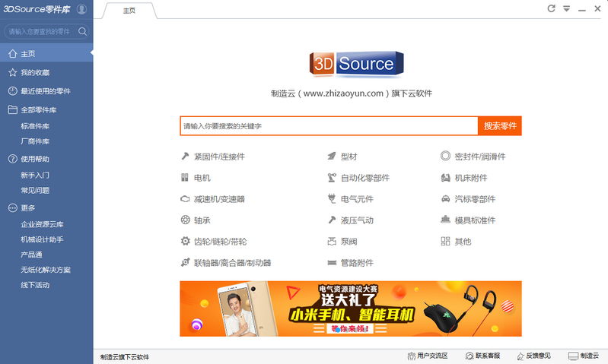Screen dimensions: 608x364
Task: Click the 电气元件 plug icon
Action: (332, 198)
